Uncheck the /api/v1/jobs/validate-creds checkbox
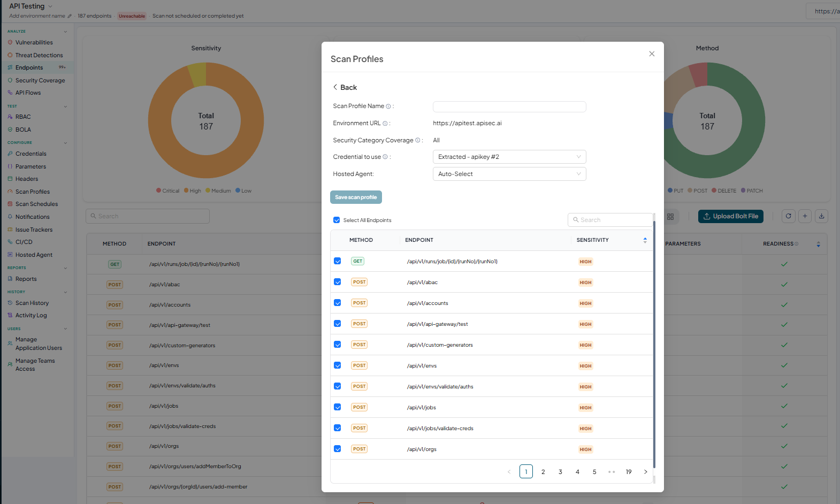This screenshot has width=840, height=504. point(337,428)
